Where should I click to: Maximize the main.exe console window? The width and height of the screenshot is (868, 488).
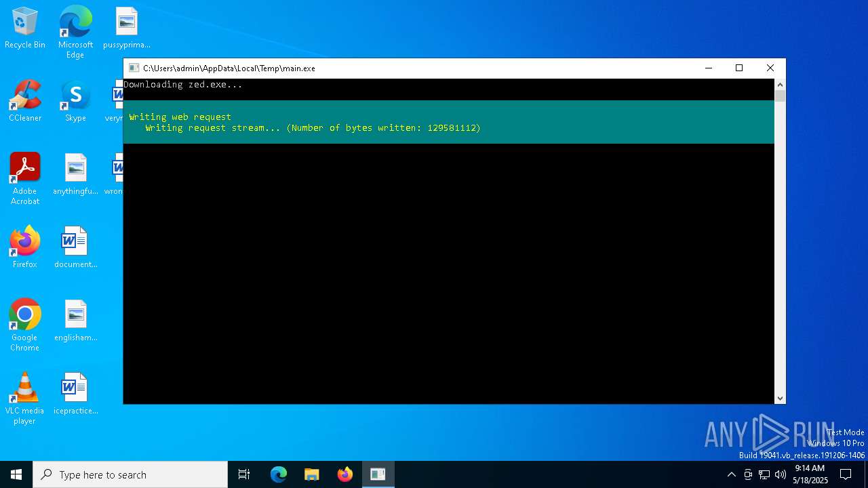pos(739,68)
